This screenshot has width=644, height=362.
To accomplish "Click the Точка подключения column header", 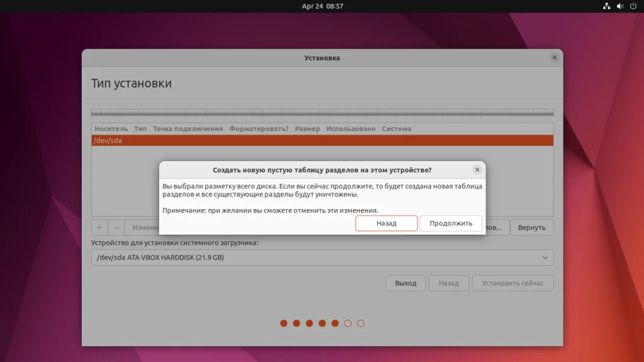I will [x=187, y=129].
